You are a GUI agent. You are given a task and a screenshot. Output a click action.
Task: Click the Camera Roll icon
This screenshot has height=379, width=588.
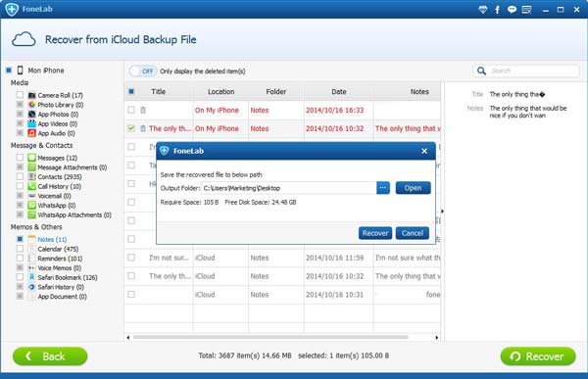click(x=32, y=95)
